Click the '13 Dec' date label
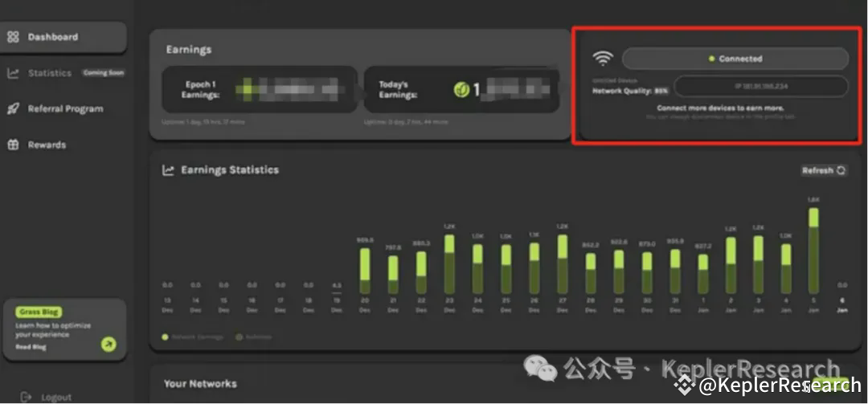Viewport: 868px width, 404px height. pyautogui.click(x=167, y=305)
